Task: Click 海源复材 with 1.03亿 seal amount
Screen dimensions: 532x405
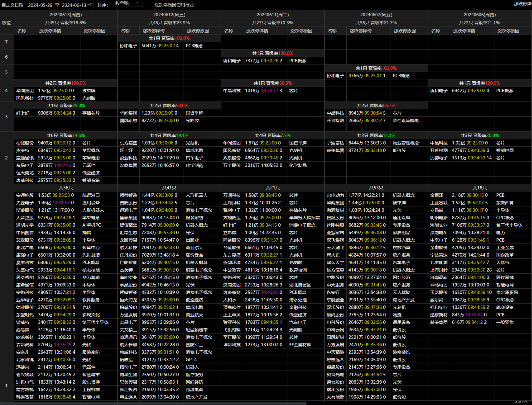Action: (335, 210)
